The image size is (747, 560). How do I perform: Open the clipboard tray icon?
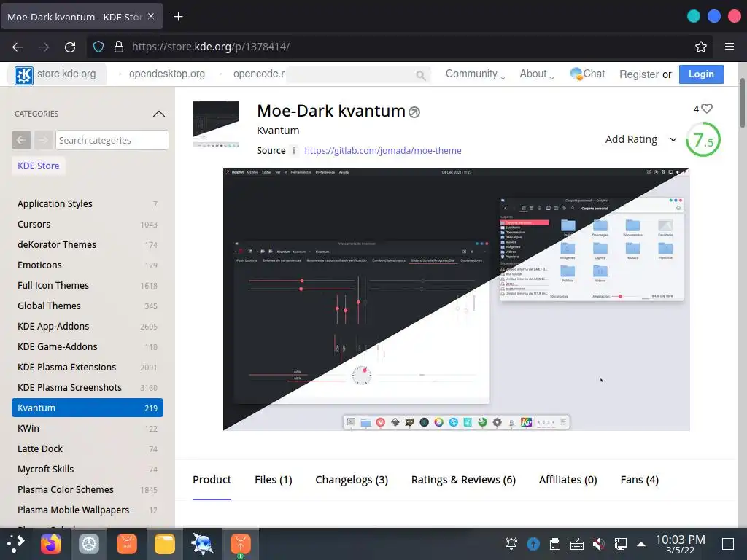554,543
